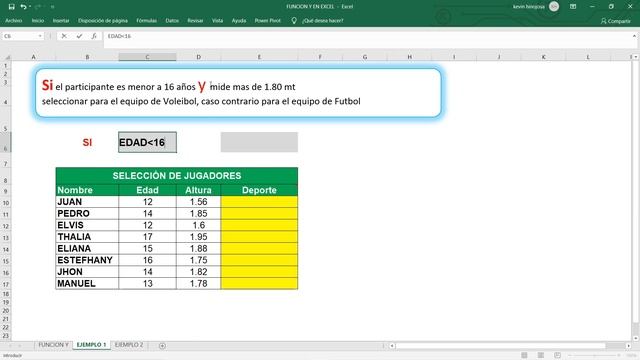Viewport: 640px width, 360px height.
Task: Click the Save icon in the title bar
Action: click(11, 7)
